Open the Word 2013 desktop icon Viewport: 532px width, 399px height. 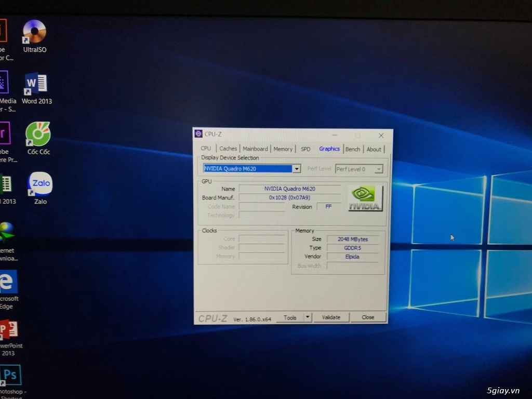click(36, 88)
